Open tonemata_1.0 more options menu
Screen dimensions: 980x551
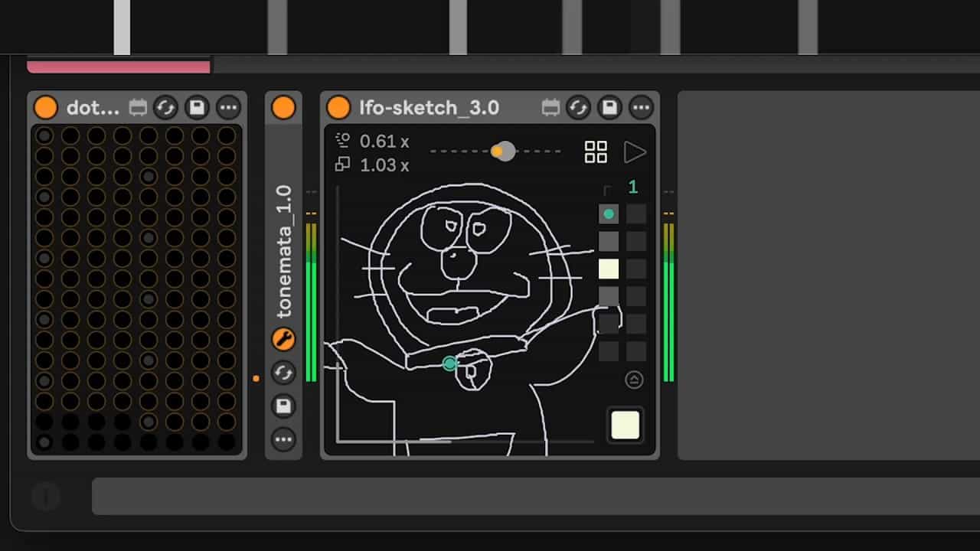click(x=283, y=439)
